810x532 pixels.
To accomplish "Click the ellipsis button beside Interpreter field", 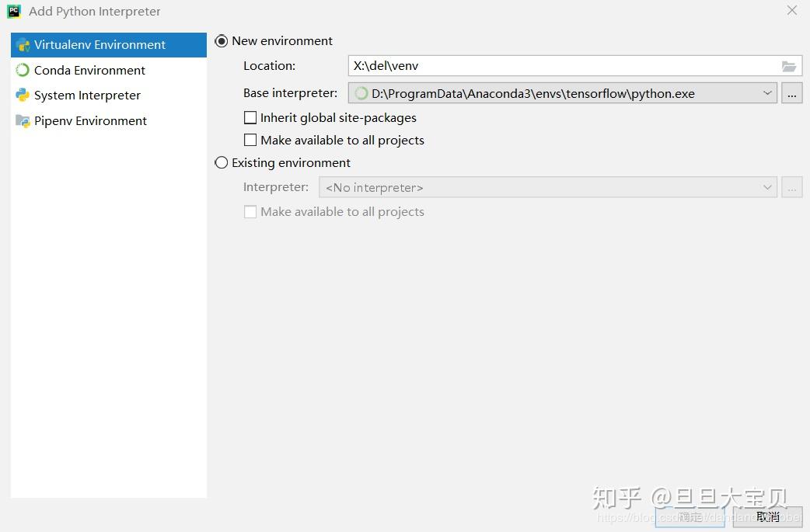I will coord(791,186).
